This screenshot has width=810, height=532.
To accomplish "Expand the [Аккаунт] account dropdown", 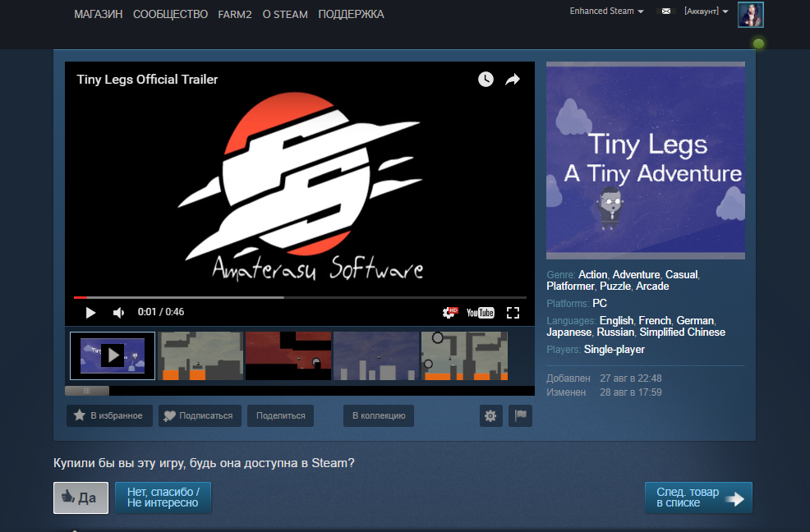I will pos(706,11).
